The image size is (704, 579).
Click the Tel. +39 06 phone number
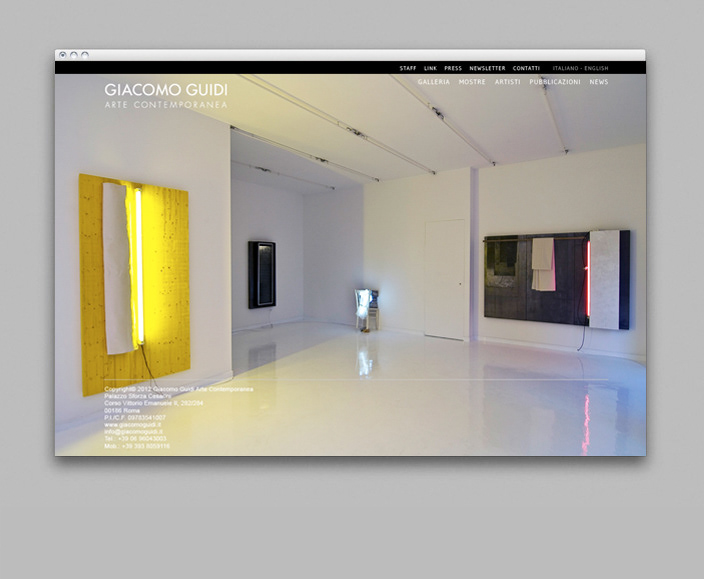[x=135, y=439]
